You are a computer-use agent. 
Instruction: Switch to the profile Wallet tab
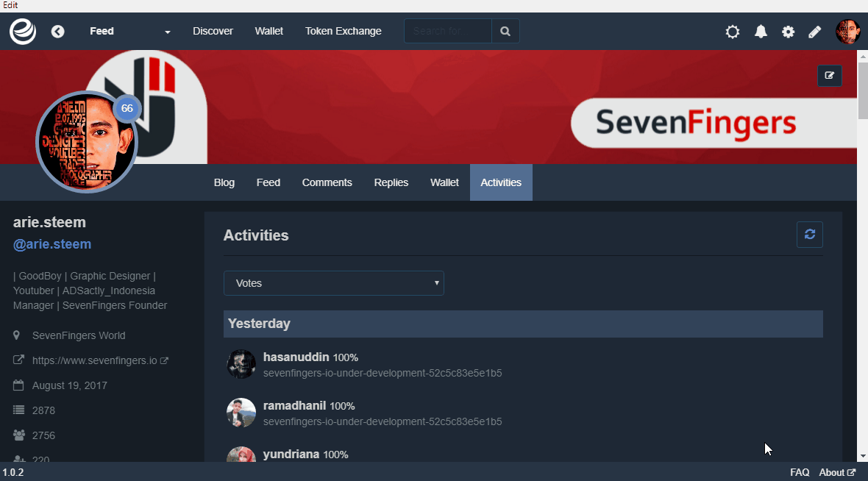(444, 182)
